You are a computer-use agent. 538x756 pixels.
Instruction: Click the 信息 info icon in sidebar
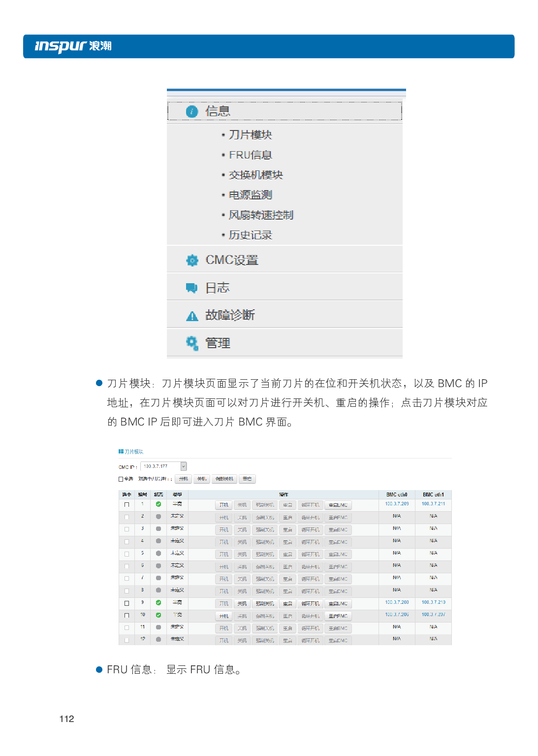pos(191,111)
